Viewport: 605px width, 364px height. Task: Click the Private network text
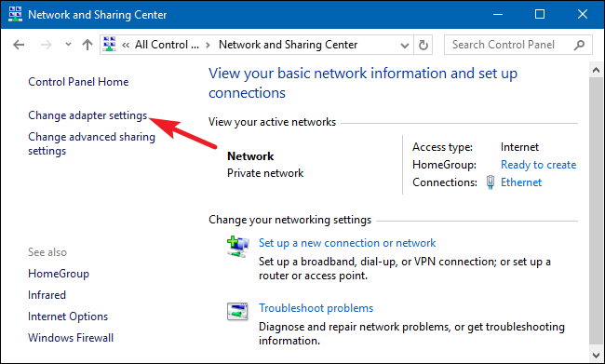click(x=265, y=173)
